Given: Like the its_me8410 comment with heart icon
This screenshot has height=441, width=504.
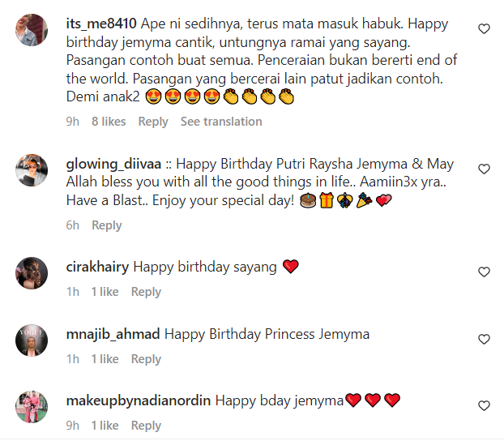Looking at the screenshot, I should [x=484, y=29].
